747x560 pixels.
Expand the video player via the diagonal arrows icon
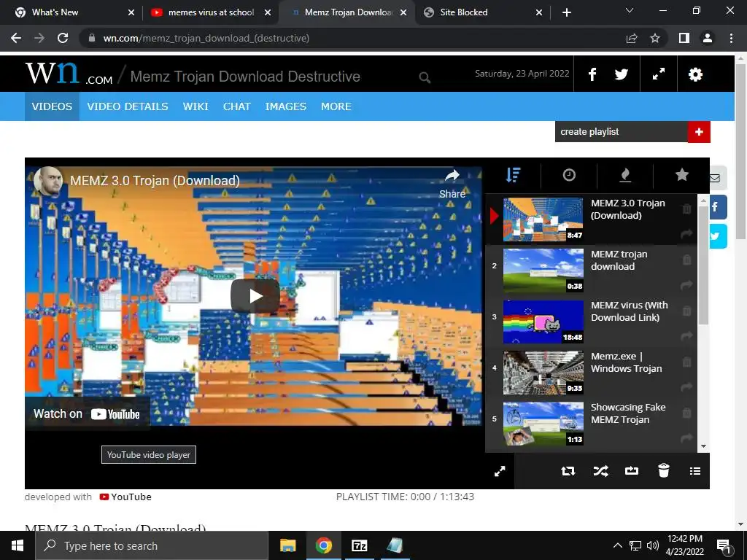click(500, 471)
